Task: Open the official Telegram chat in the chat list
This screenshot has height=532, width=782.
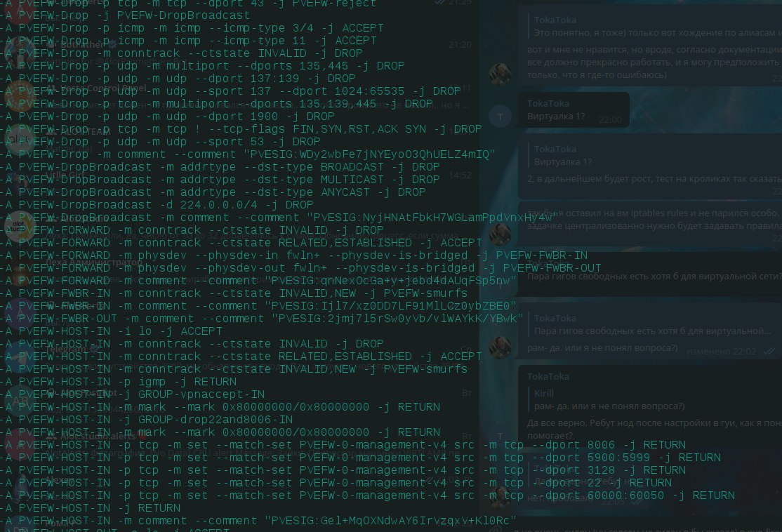Action: [239, 357]
